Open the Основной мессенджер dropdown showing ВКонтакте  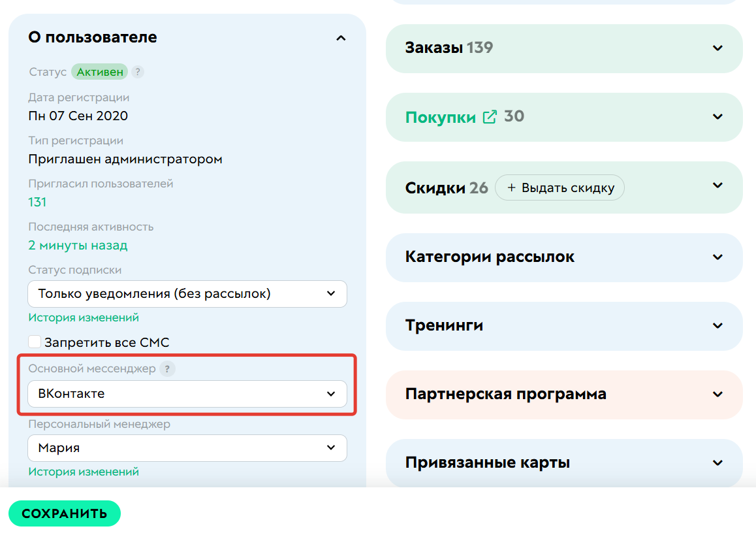pyautogui.click(x=187, y=394)
